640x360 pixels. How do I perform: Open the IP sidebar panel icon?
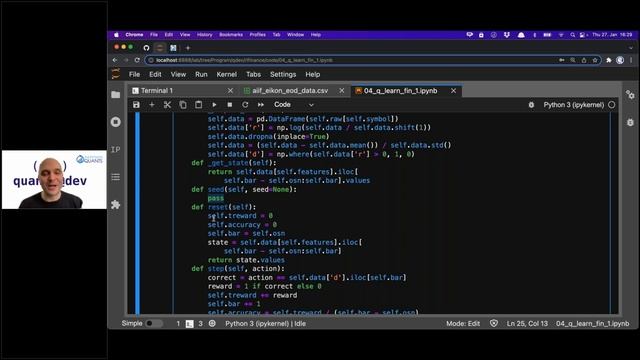tap(116, 149)
